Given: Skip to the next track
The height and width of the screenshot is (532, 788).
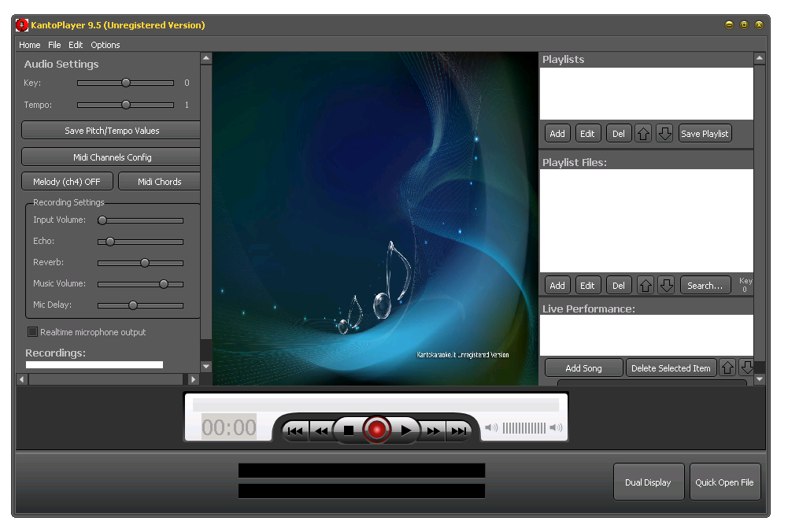Looking at the screenshot, I should click(458, 431).
